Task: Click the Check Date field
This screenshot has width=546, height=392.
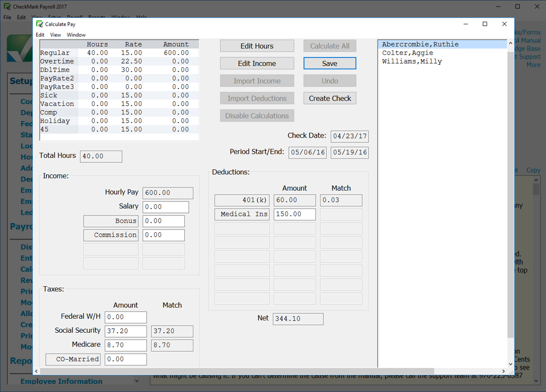Action: (349, 136)
